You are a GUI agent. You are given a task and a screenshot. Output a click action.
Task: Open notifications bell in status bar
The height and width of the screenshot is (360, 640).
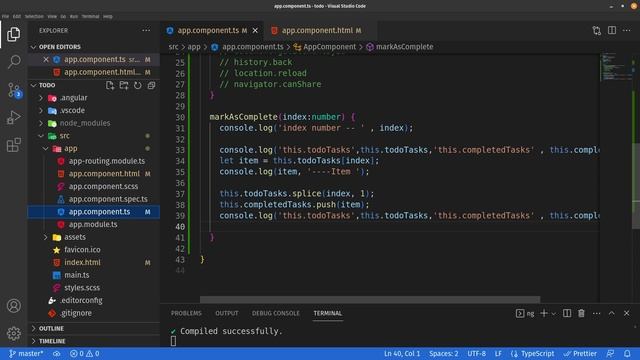(627, 353)
